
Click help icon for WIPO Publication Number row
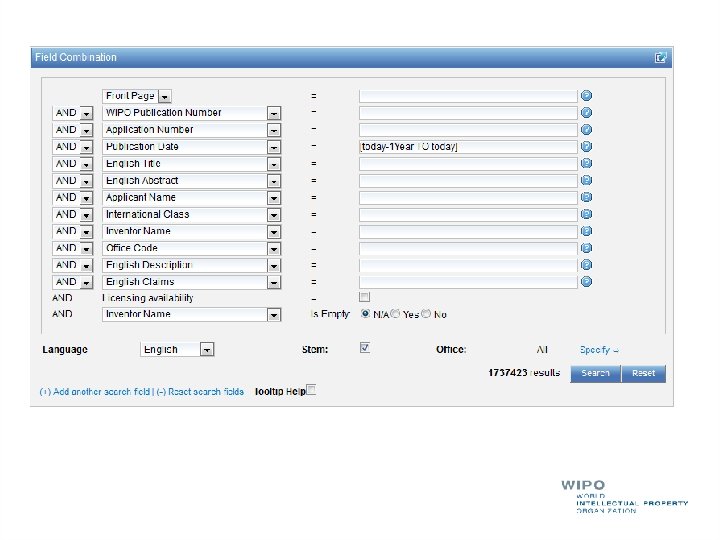tap(586, 112)
